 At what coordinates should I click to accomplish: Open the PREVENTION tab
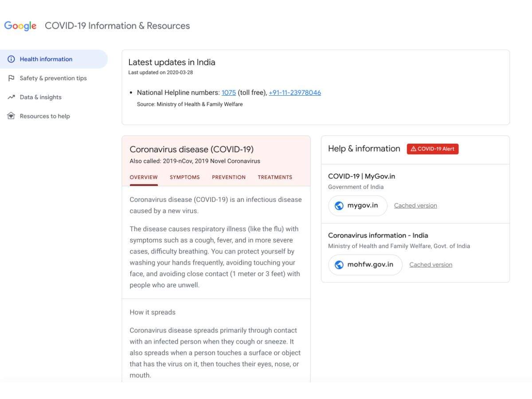pyautogui.click(x=228, y=177)
